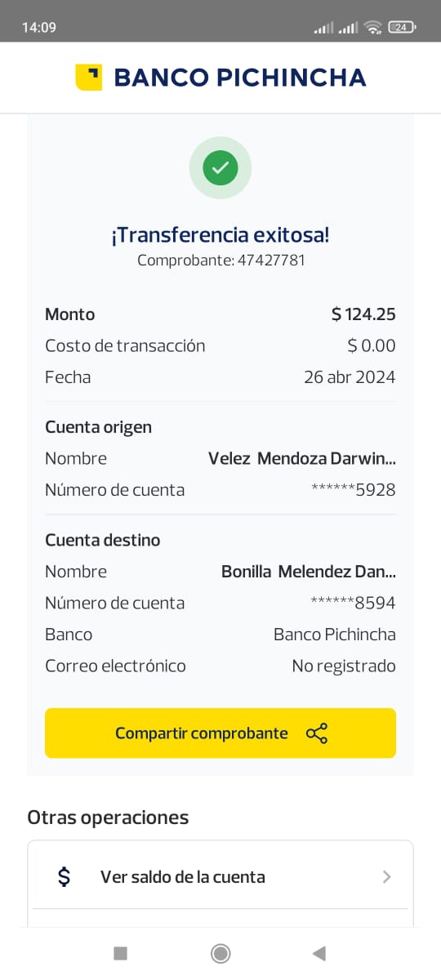441x980 pixels.
Task: Tap the Android back triangle icon
Action: pyautogui.click(x=319, y=953)
